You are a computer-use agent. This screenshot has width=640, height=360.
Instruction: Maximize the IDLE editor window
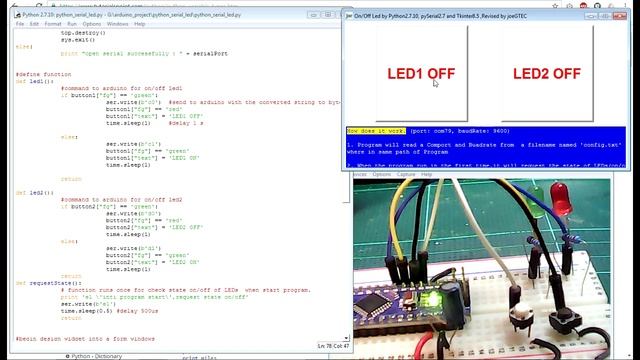pyautogui.click(x=328, y=15)
